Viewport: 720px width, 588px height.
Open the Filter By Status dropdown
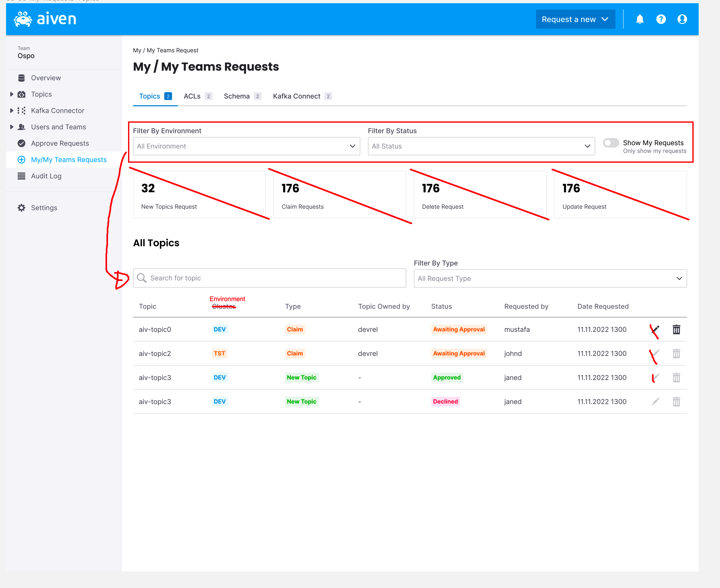click(481, 146)
